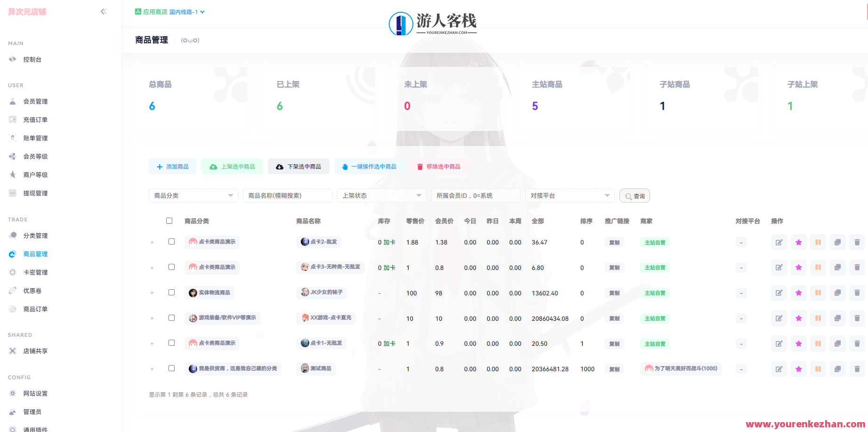This screenshot has height=432, width=868.
Task: Open the 商品分类 dropdown filter
Action: 193,195
